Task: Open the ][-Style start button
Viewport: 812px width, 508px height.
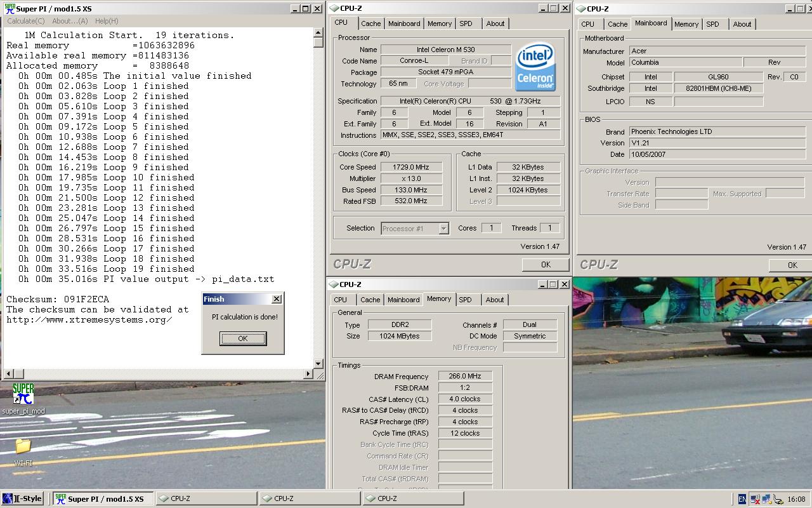Action: coord(22,498)
